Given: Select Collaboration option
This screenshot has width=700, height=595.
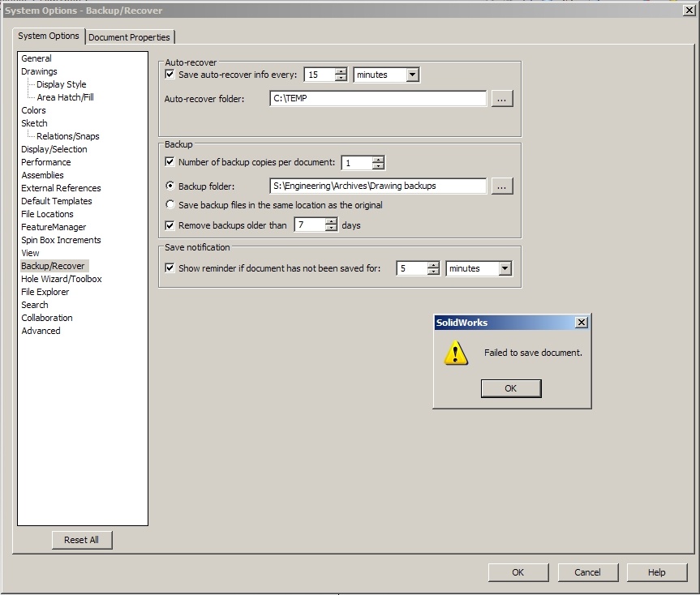Looking at the screenshot, I should coord(47,318).
